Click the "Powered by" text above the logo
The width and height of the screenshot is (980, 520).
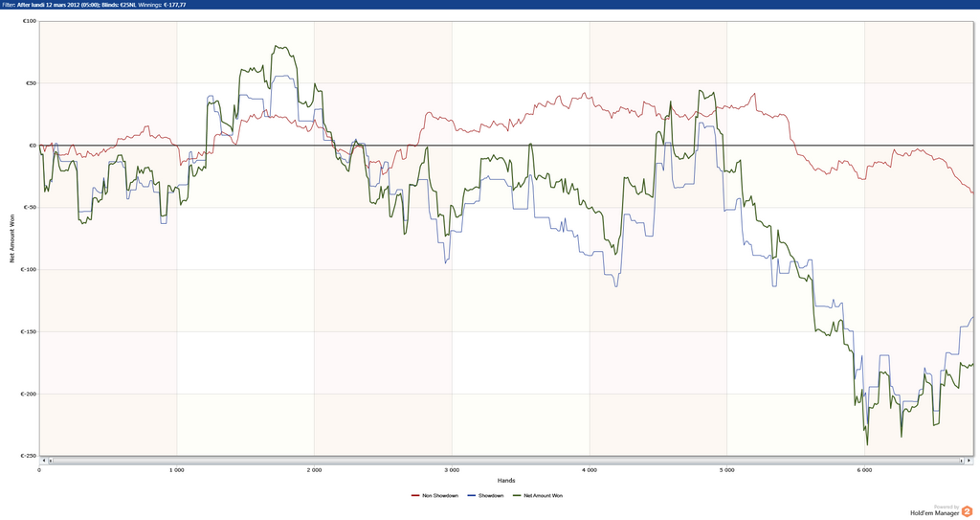[x=947, y=507]
